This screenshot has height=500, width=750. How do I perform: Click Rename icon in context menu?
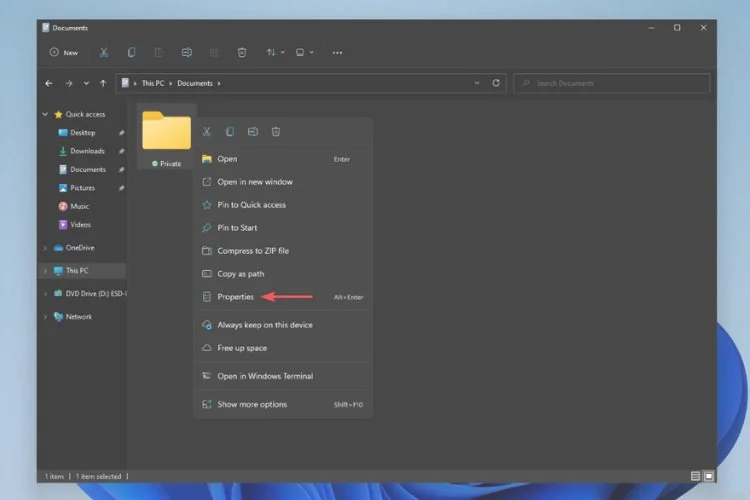point(253,132)
